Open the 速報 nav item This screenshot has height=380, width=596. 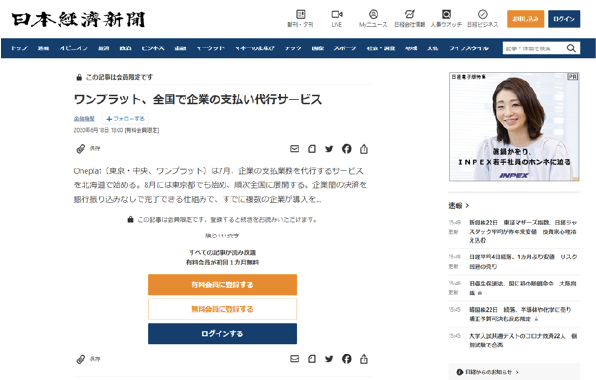(43, 48)
